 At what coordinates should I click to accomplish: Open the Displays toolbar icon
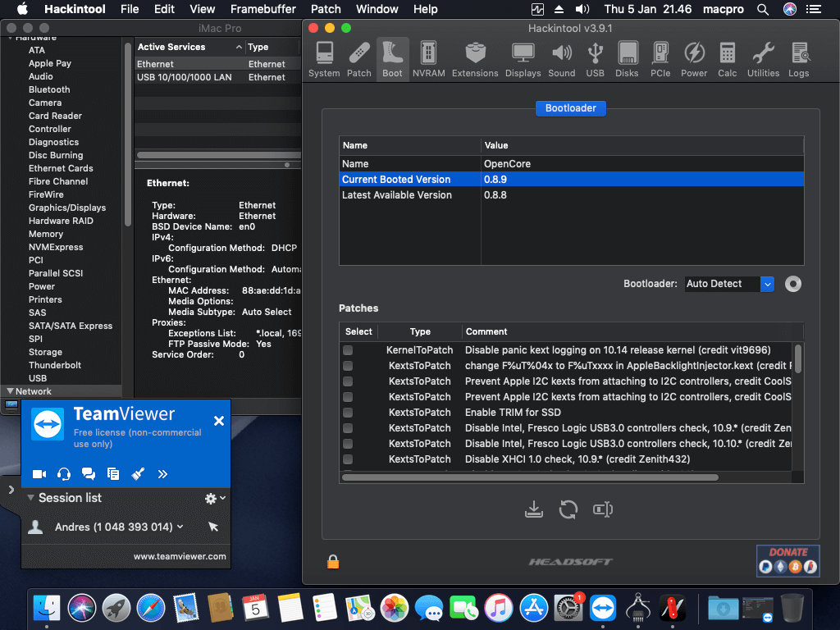click(x=523, y=59)
